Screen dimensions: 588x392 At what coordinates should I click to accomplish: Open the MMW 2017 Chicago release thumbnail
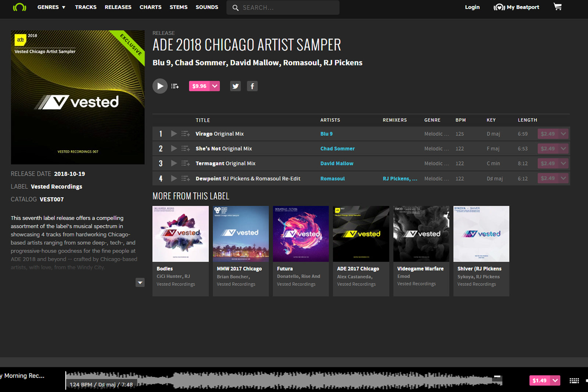pyautogui.click(x=241, y=234)
